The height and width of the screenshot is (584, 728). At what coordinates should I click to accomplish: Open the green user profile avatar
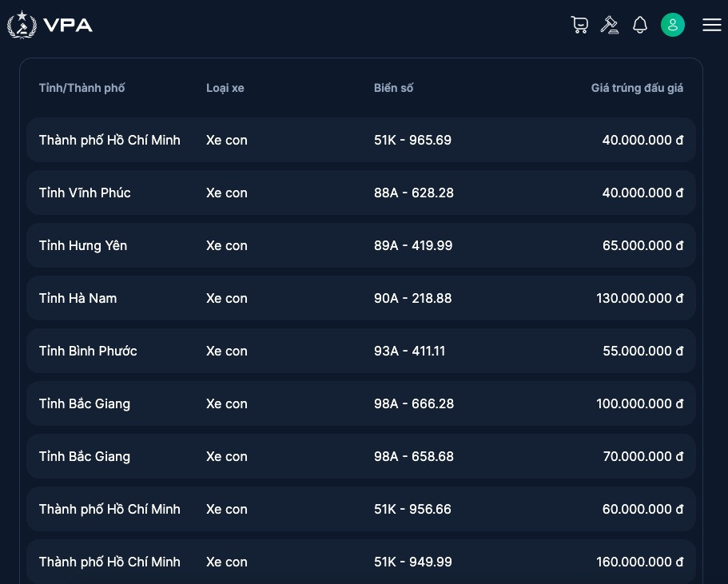pos(672,25)
